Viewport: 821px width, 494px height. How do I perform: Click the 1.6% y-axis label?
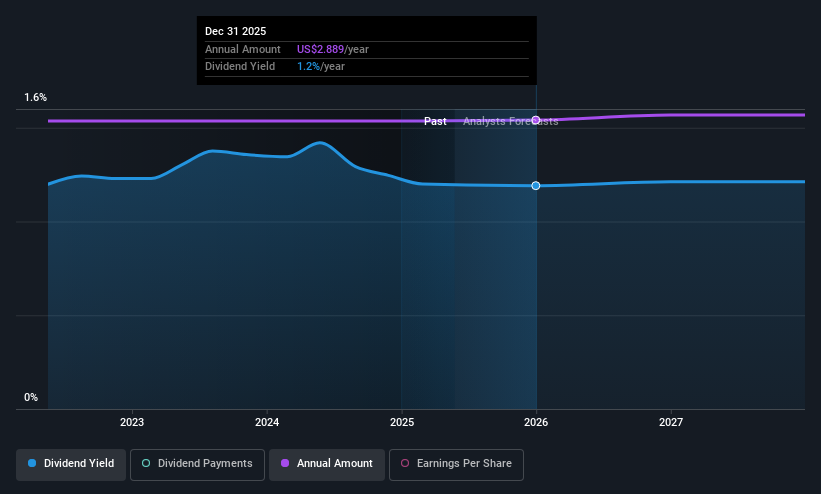pos(36,97)
